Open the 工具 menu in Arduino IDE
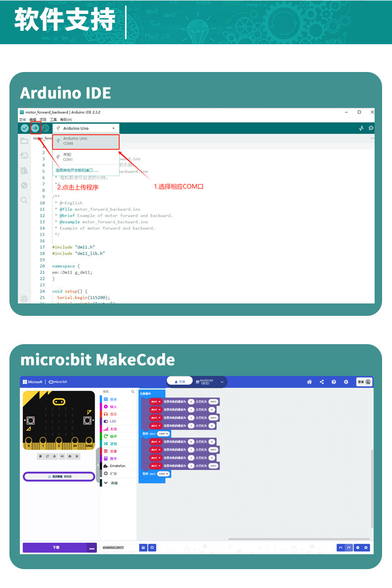The height and width of the screenshot is (588, 392). 53,120
